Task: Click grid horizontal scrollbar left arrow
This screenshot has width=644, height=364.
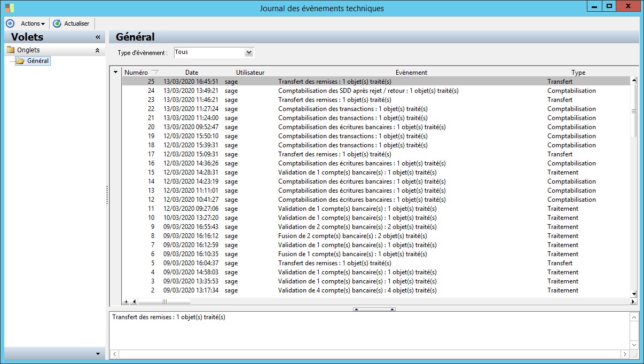Action: click(x=134, y=302)
